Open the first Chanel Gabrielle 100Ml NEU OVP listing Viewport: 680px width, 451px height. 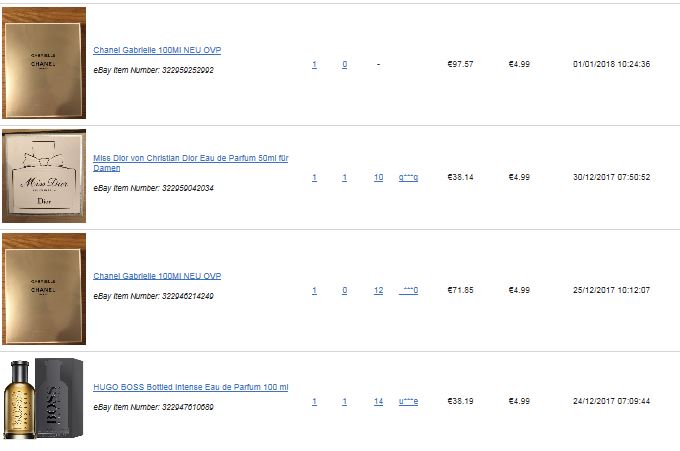(157, 50)
